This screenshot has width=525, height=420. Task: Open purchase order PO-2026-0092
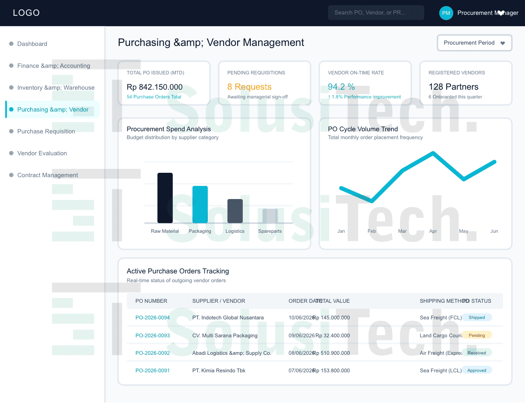[153, 353]
